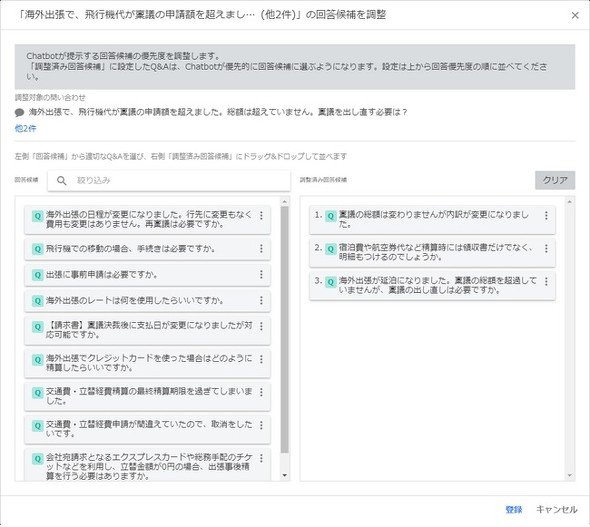This screenshot has width=590, height=527.
Task: Expand the 他2件 additional inquiries link
Action: (25, 129)
